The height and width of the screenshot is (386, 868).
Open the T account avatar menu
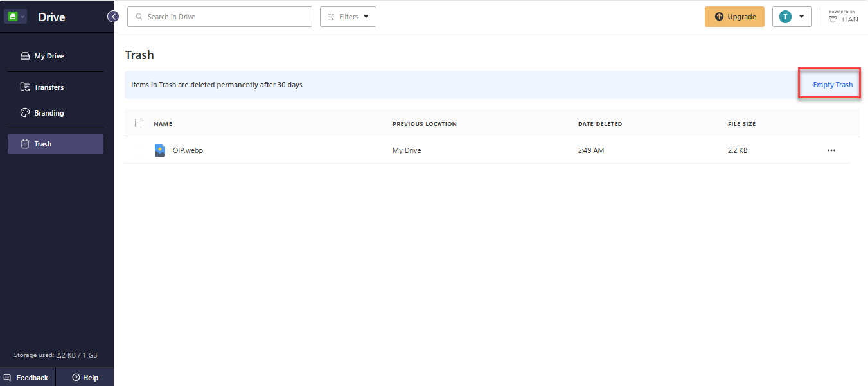792,17
